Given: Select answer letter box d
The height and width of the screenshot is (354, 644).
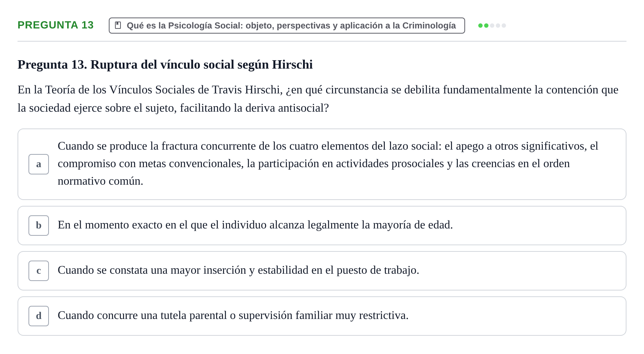Looking at the screenshot, I should click(x=39, y=316).
